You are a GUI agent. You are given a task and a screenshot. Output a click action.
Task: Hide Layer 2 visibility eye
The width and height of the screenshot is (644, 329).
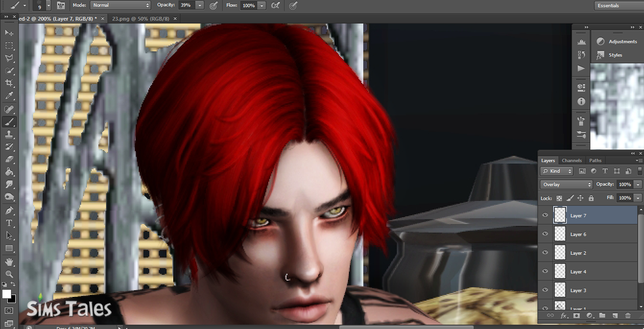coord(546,252)
